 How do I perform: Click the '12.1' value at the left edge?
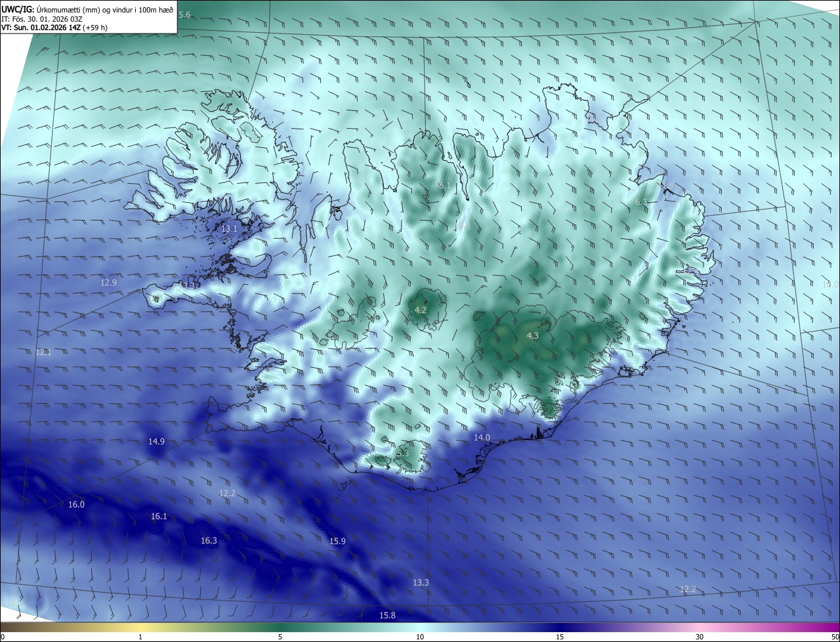[43, 353]
